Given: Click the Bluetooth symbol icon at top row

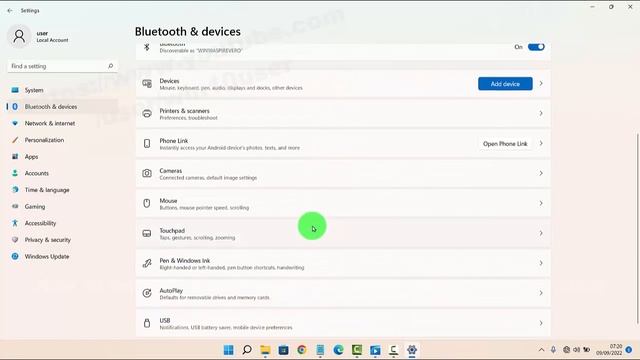Looking at the screenshot, I should (x=147, y=47).
